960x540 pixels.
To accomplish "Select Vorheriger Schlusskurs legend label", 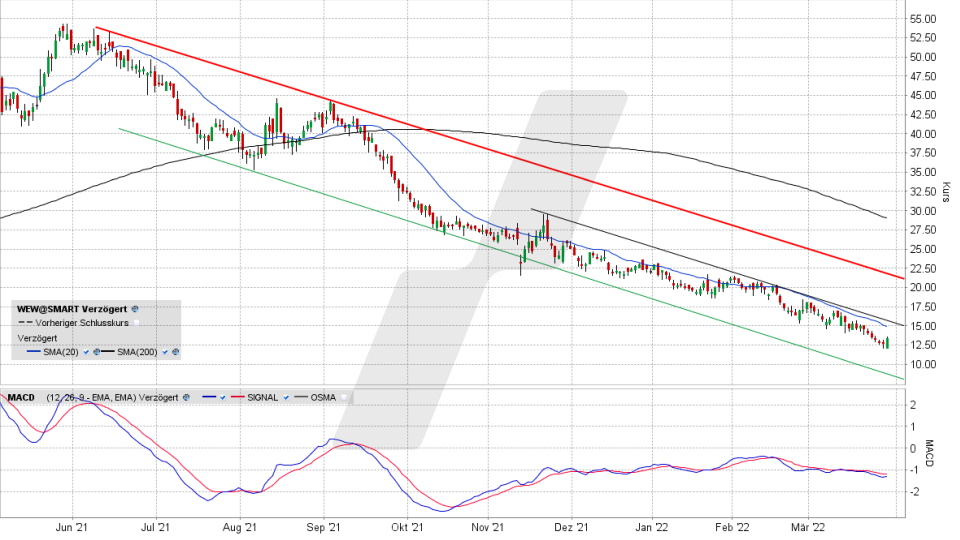I will (82, 323).
